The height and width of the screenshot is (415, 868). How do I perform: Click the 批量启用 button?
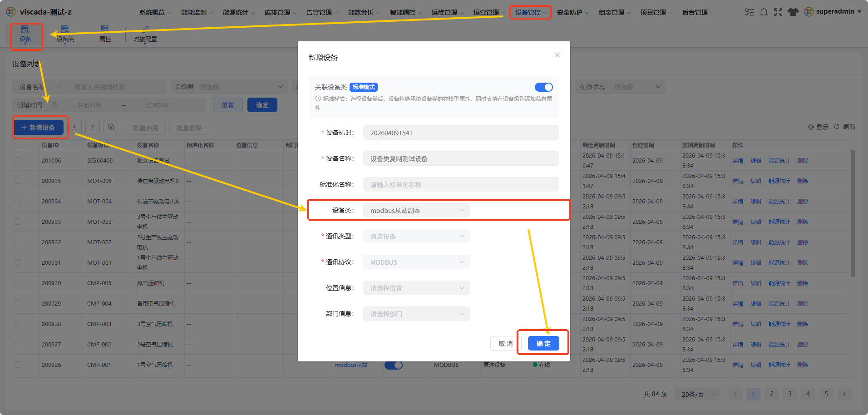click(x=146, y=128)
